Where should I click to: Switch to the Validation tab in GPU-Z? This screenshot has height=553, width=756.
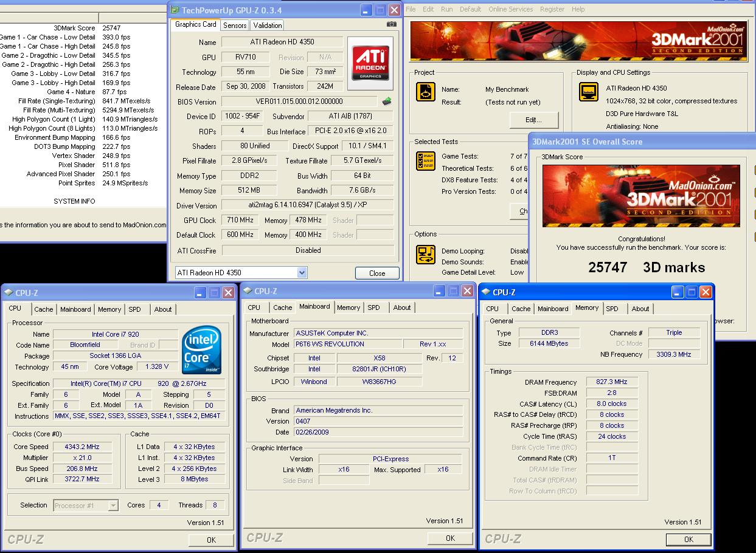point(268,26)
